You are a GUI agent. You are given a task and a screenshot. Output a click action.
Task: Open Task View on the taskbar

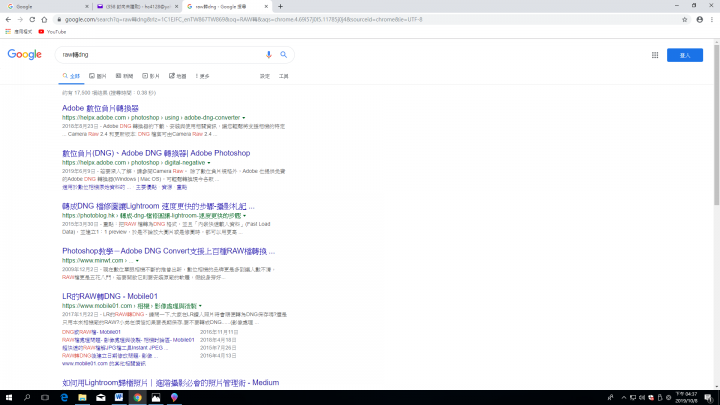coord(45,398)
